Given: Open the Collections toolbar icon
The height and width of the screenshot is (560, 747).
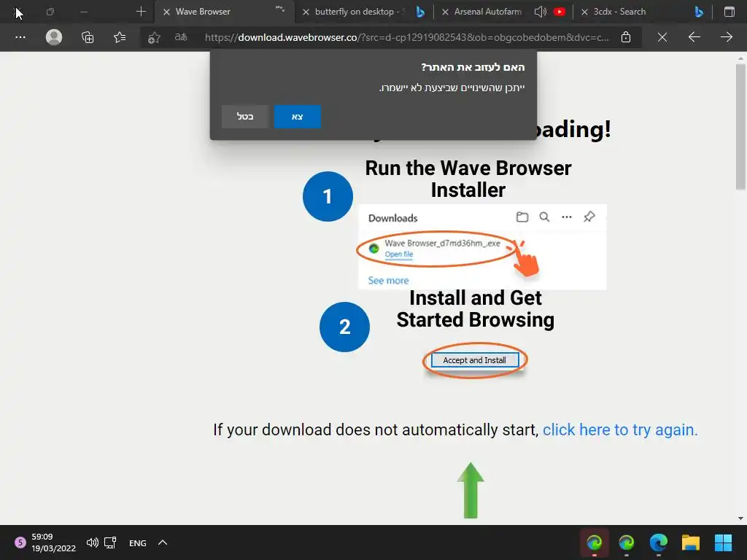Looking at the screenshot, I should coord(88,37).
